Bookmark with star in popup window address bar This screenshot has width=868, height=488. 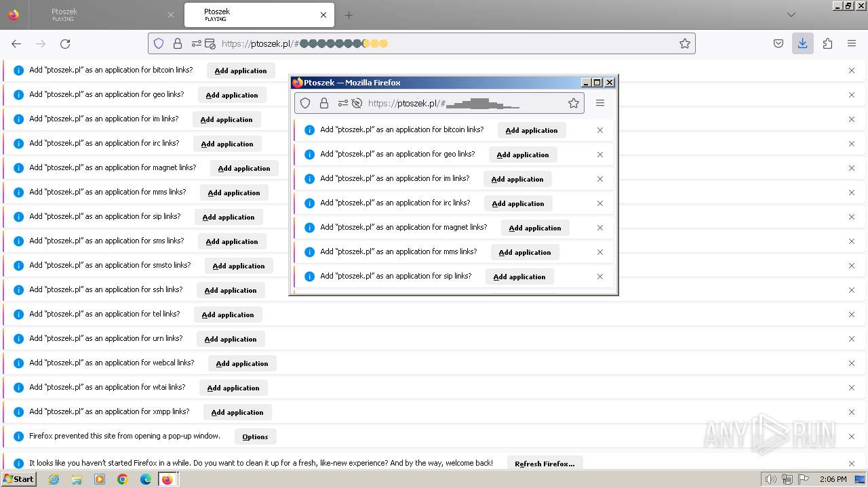[x=574, y=103]
